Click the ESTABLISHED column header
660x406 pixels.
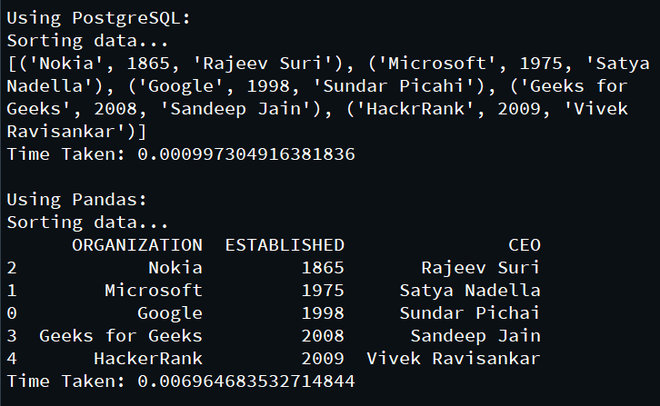click(x=285, y=245)
